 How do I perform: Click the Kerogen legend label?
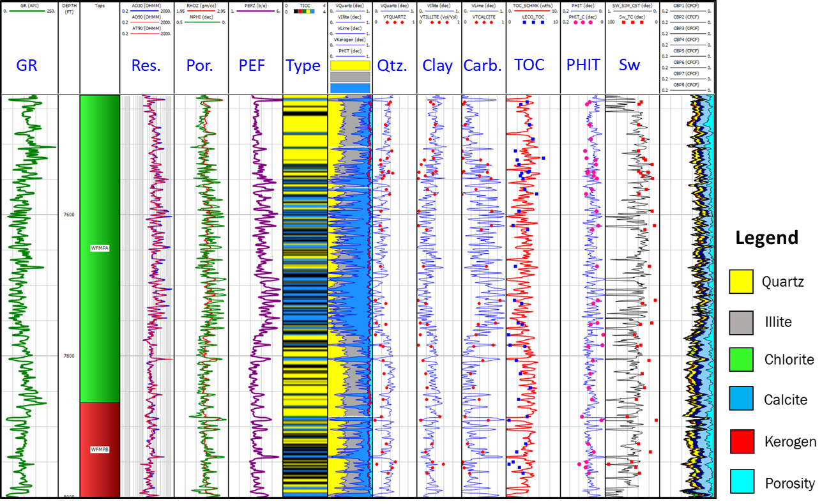pos(791,442)
